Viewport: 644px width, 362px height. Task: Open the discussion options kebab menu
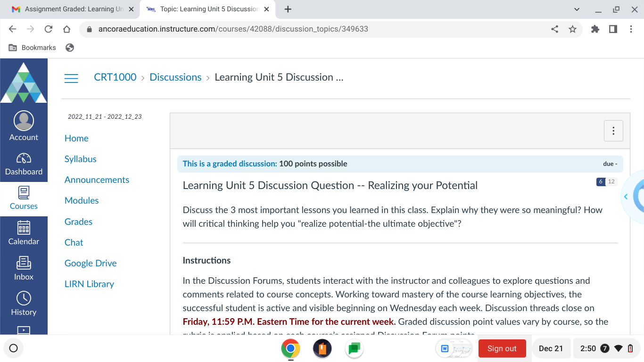[x=613, y=131]
